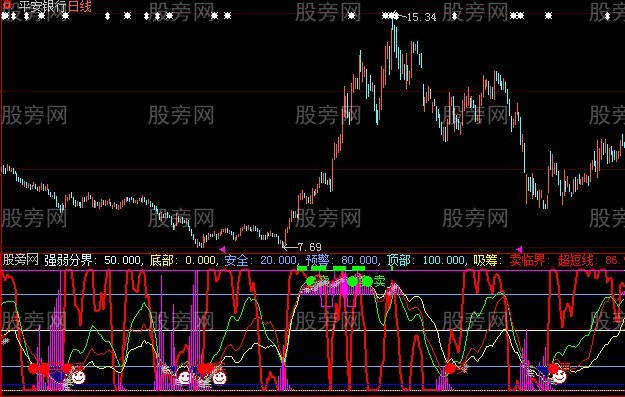Click the first green sell circle
The image size is (625, 397).
coord(311,281)
